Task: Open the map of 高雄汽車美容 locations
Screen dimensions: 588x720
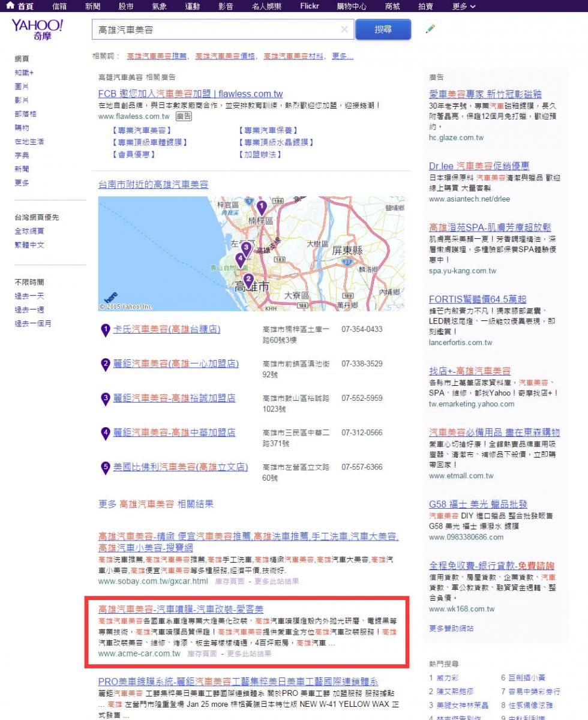Action: 251,253
